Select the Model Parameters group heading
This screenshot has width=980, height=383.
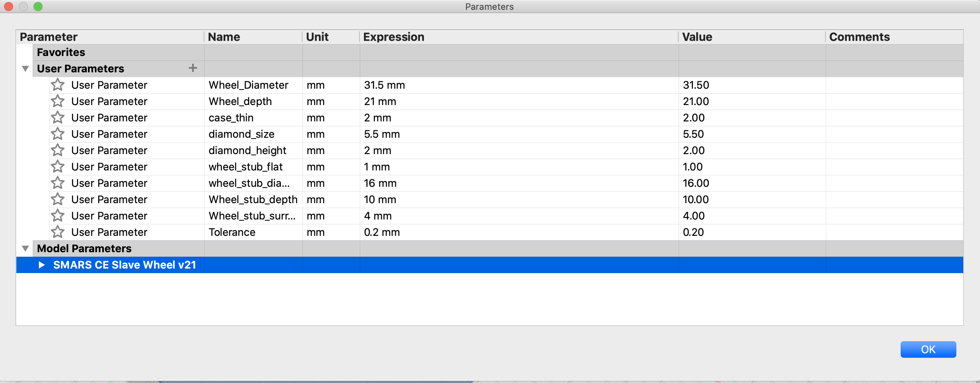84,249
